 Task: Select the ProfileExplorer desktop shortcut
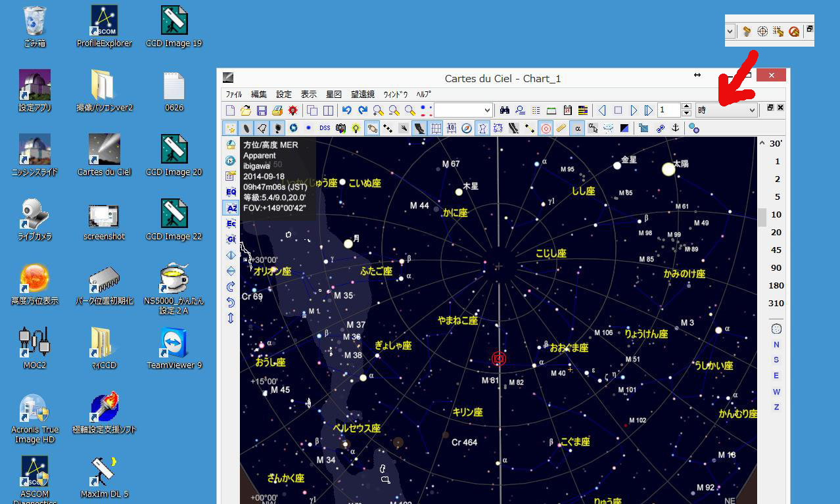click(x=105, y=28)
